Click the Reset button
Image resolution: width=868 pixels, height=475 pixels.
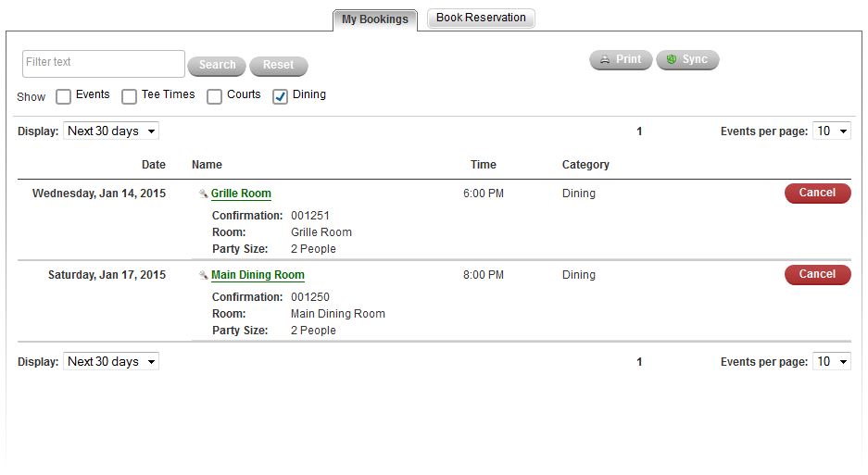click(278, 66)
